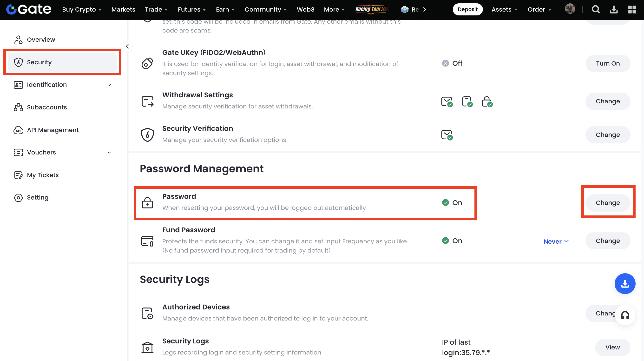
Task: Turn On Gate UKey
Action: pos(607,63)
